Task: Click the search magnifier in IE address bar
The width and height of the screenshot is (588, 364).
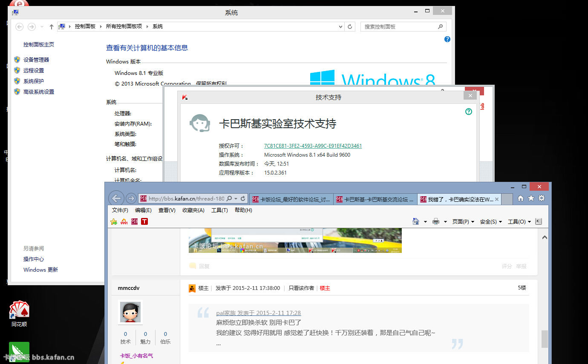Action: click(229, 198)
